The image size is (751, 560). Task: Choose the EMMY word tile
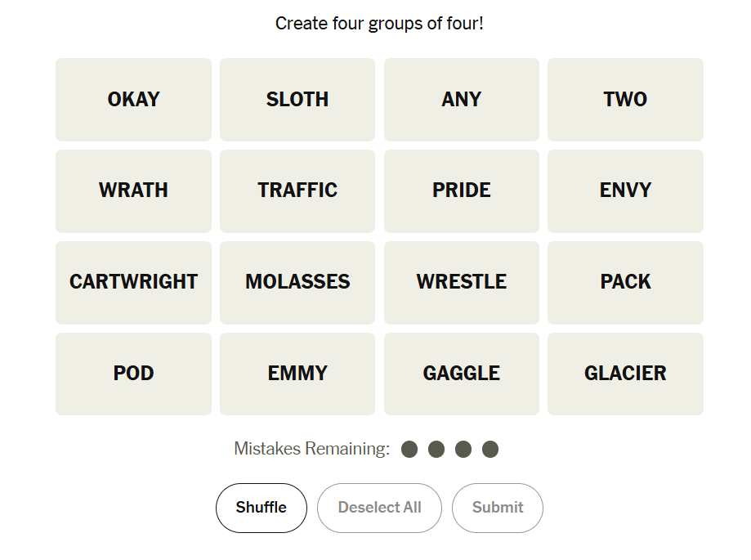click(297, 374)
